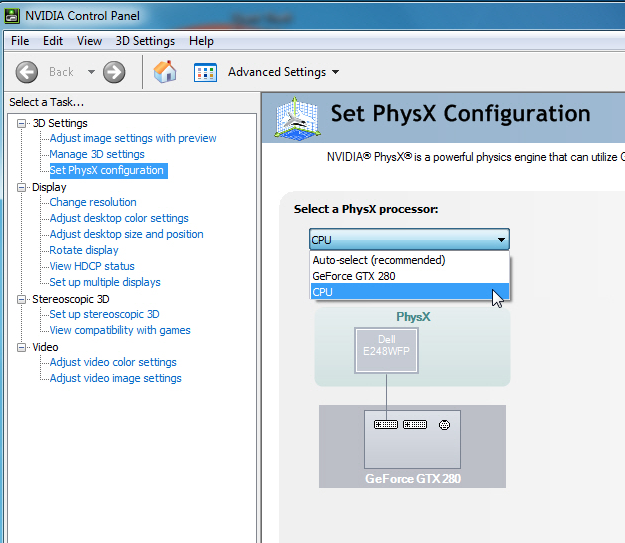Click the Select a PhysX processor label
This screenshot has height=543, width=625.
(366, 209)
